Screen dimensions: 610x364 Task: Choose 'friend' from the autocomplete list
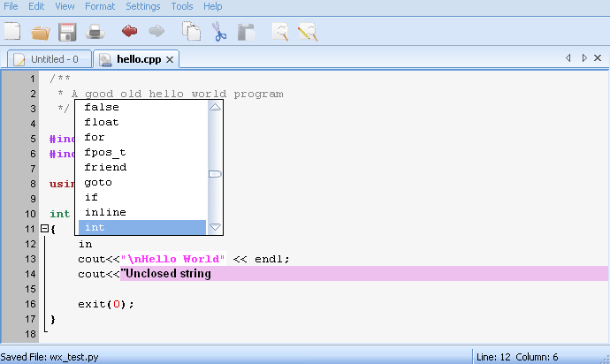[x=142, y=167]
